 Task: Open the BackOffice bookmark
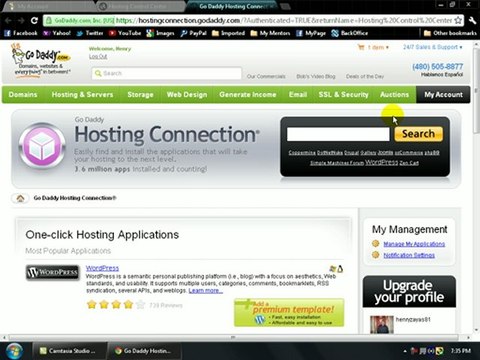350,33
